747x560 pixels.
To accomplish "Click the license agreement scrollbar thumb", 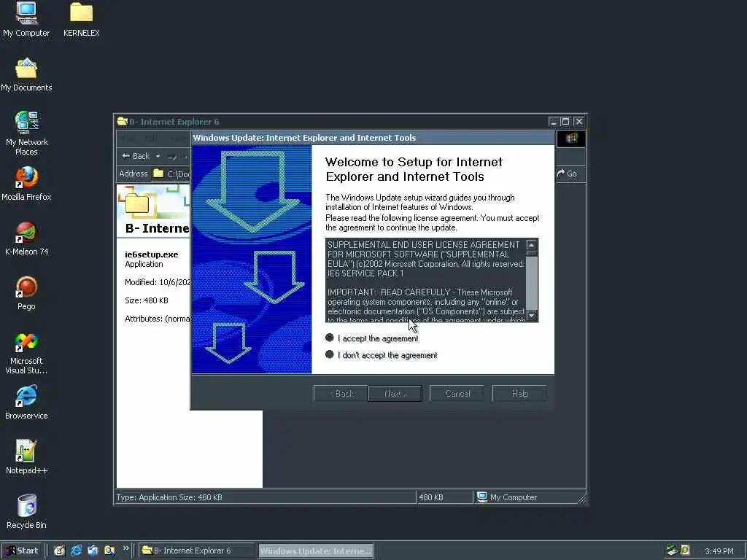I will (532, 282).
